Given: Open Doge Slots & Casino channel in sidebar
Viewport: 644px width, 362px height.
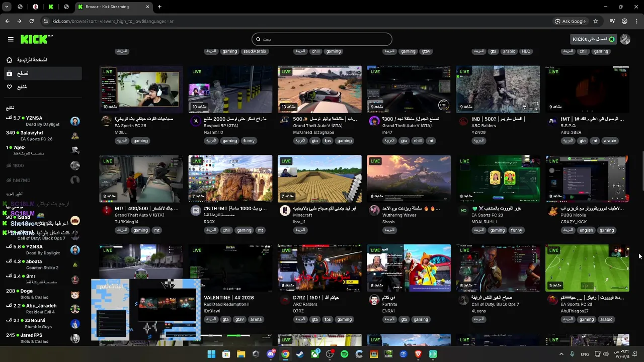Looking at the screenshot, I should click(x=42, y=294).
